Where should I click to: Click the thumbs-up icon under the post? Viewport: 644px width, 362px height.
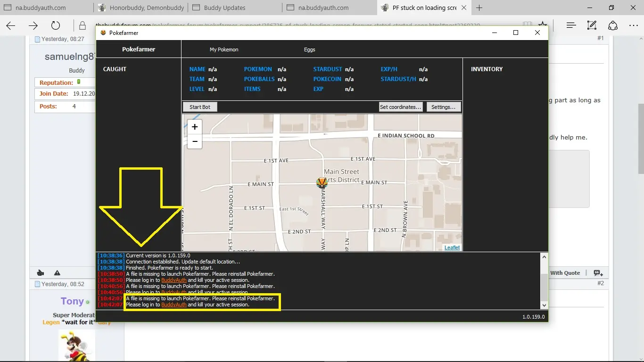click(41, 273)
